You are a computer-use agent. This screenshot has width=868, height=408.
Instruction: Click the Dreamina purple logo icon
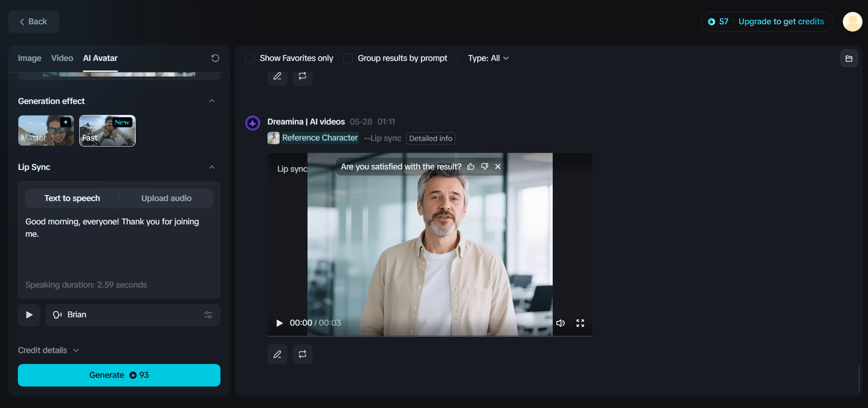pyautogui.click(x=253, y=123)
